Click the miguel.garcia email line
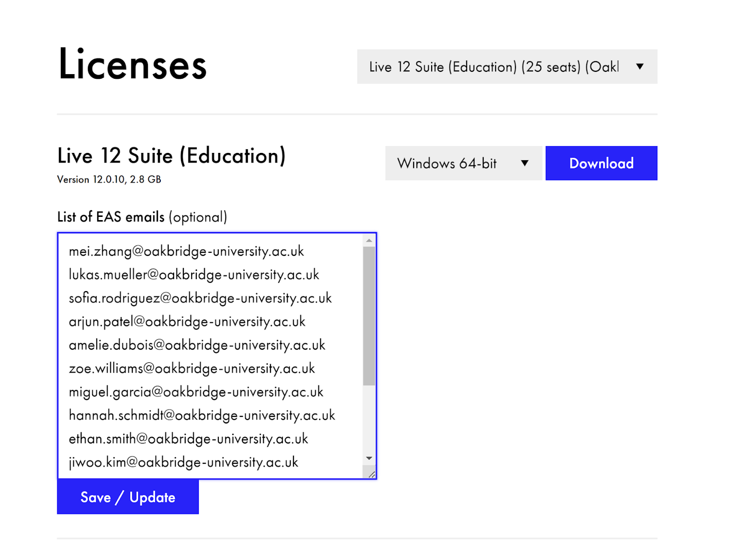Image resolution: width=737 pixels, height=560 pixels. pos(196,392)
